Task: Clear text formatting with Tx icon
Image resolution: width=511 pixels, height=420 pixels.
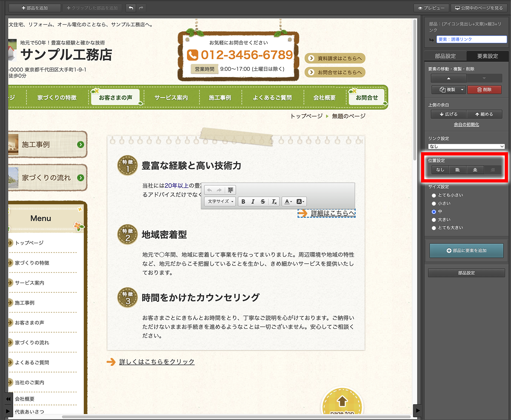Action: pos(274,202)
